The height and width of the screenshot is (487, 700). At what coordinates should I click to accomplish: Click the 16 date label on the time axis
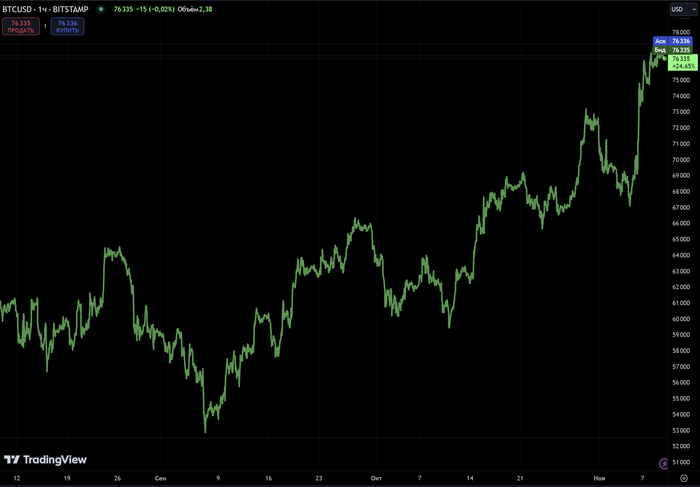268,478
